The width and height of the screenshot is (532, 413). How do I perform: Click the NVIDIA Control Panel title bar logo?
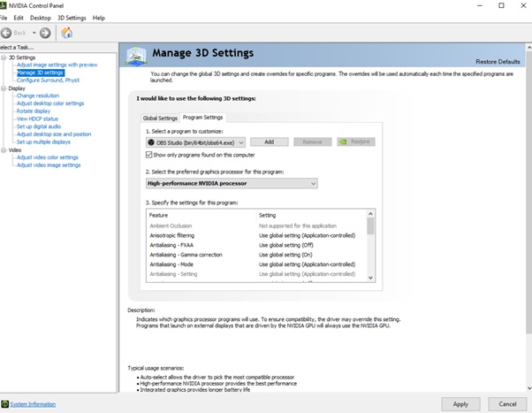(x=6, y=5)
